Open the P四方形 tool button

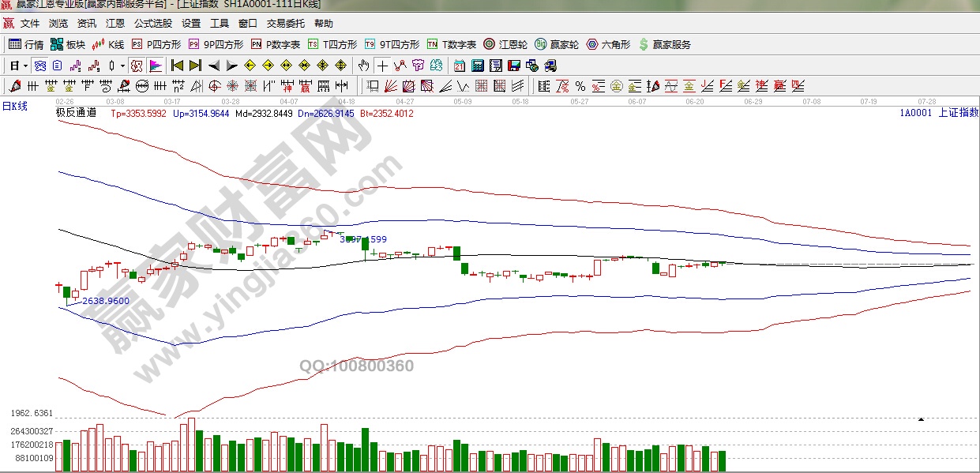(x=156, y=44)
